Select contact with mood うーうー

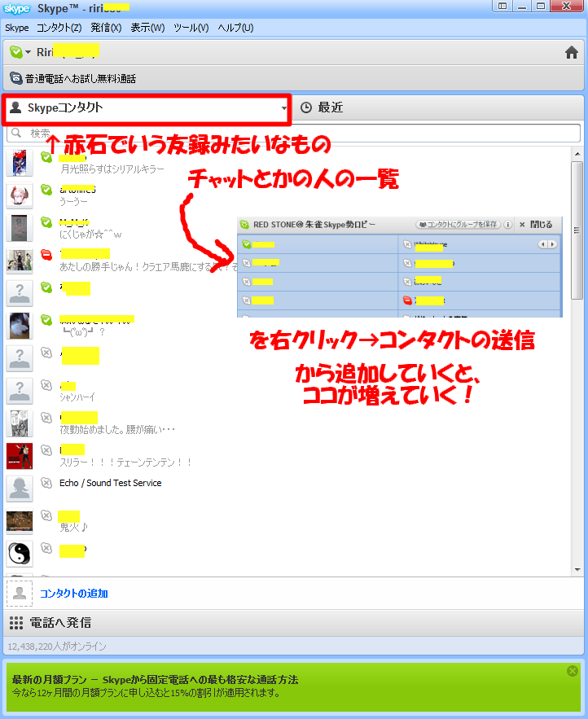287,195
